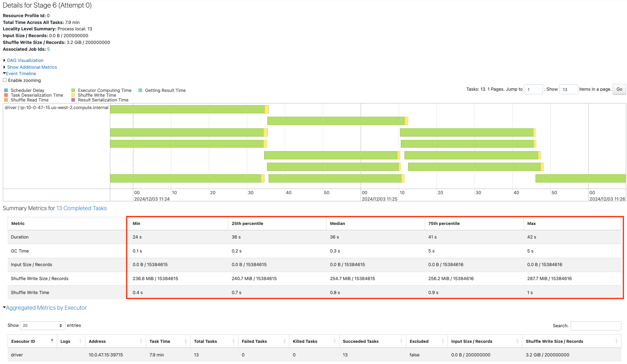The image size is (627, 364).
Task: Click the driver cell in executor table
Action: click(x=17, y=355)
